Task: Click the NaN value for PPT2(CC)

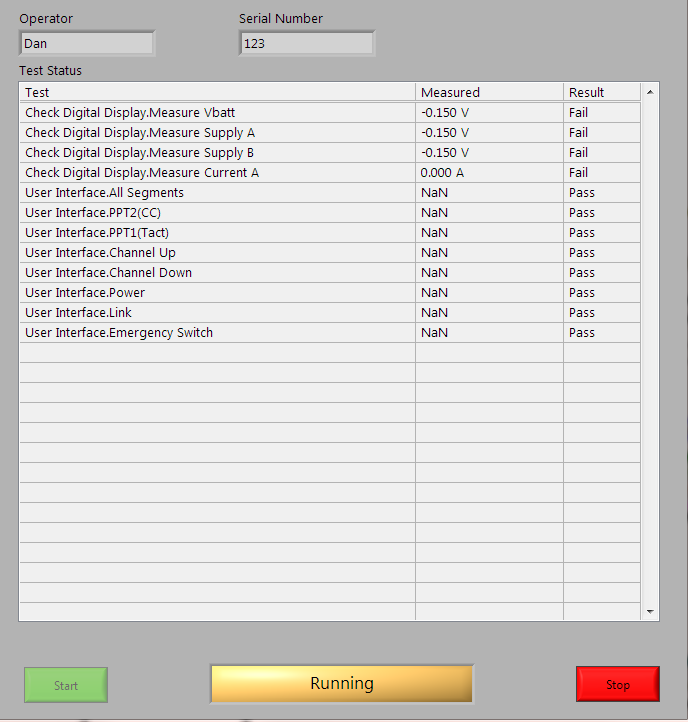Action: (434, 213)
